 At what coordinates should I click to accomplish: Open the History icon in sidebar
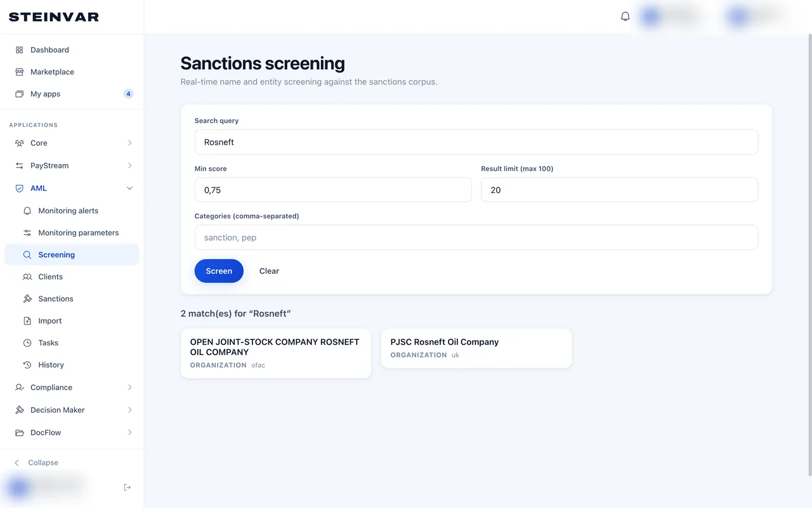27,364
